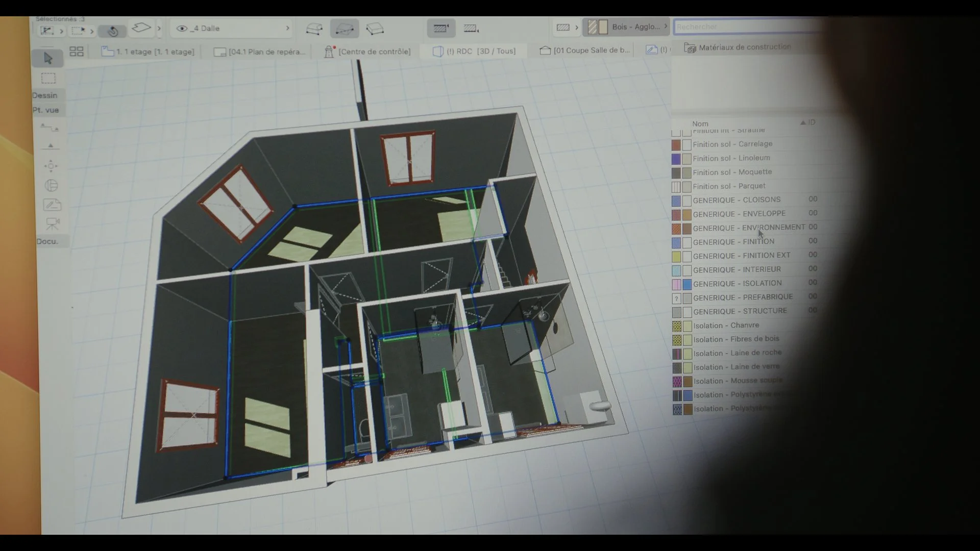
Task: Click the second slab structure hatch icon
Action: [471, 28]
